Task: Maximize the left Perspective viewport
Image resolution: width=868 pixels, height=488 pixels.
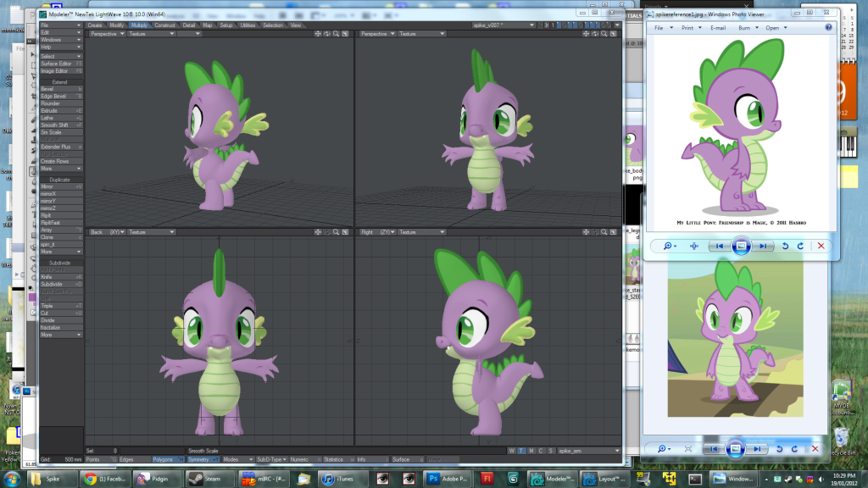Action: point(346,34)
